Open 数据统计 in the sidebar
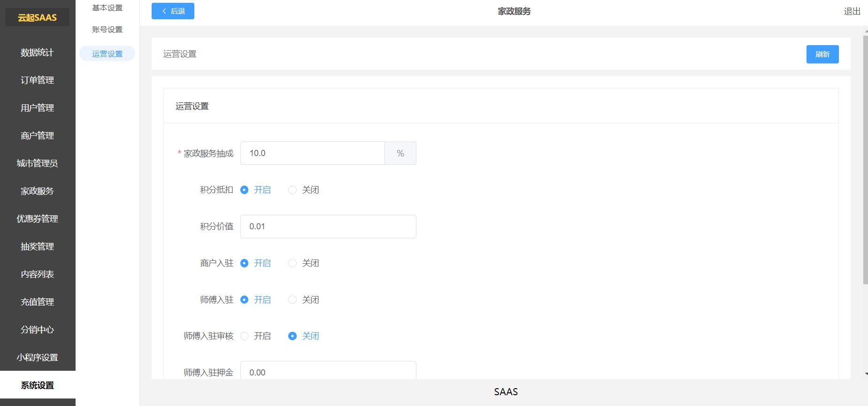 pos(38,53)
